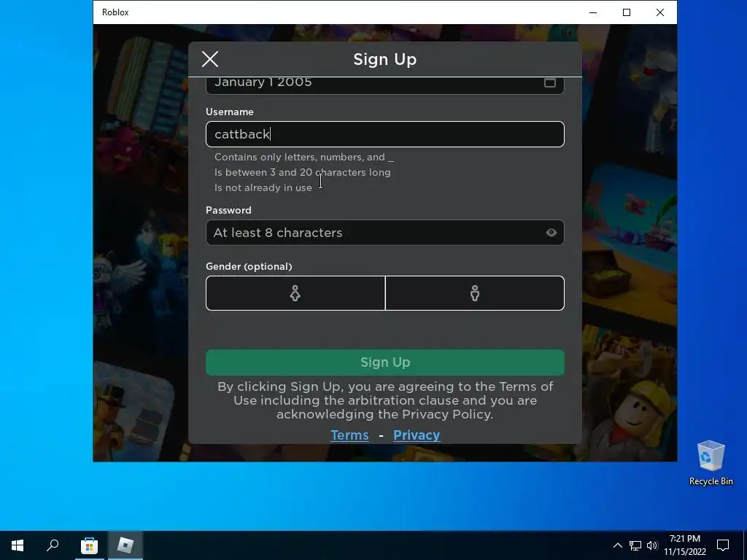
Task: Open Microsoft Store from taskbar
Action: pos(89,545)
